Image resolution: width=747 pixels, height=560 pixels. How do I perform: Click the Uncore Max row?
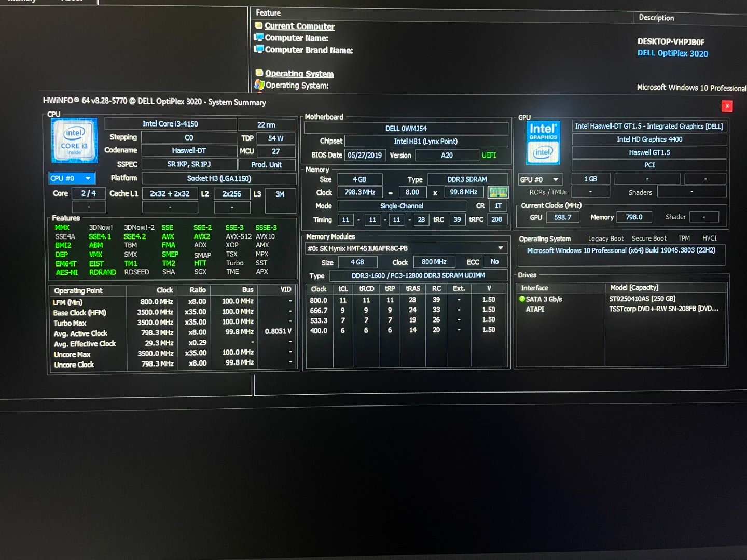click(174, 354)
